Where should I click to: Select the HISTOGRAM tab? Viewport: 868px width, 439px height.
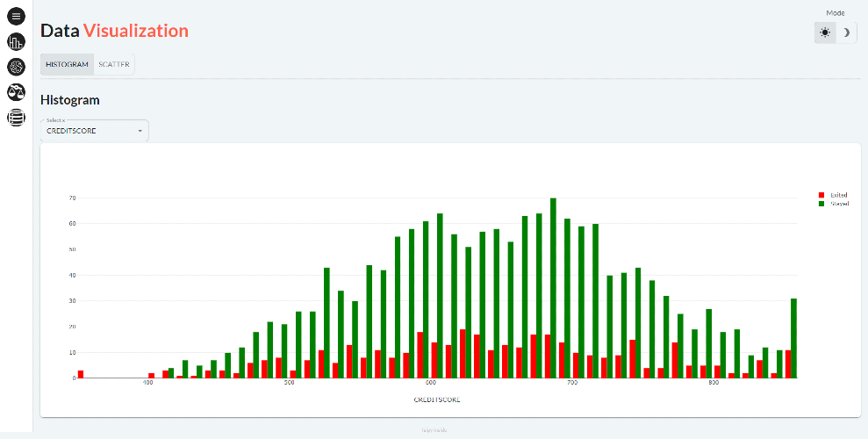(x=67, y=64)
